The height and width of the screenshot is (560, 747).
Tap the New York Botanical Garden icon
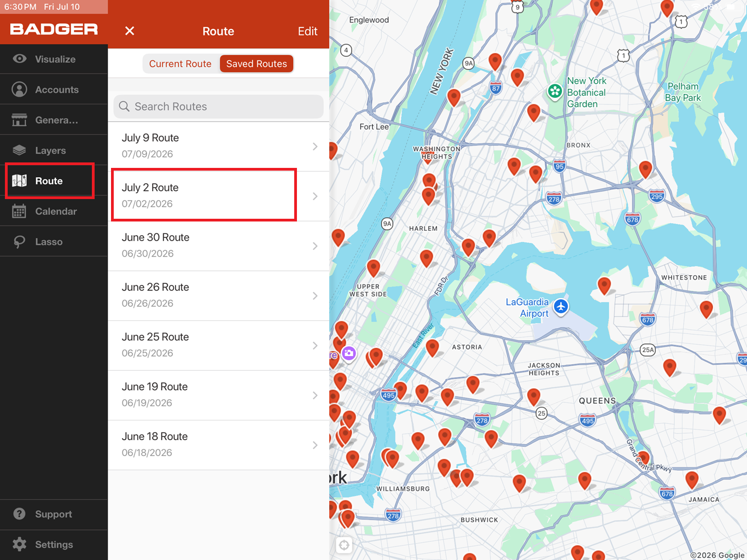[555, 92]
